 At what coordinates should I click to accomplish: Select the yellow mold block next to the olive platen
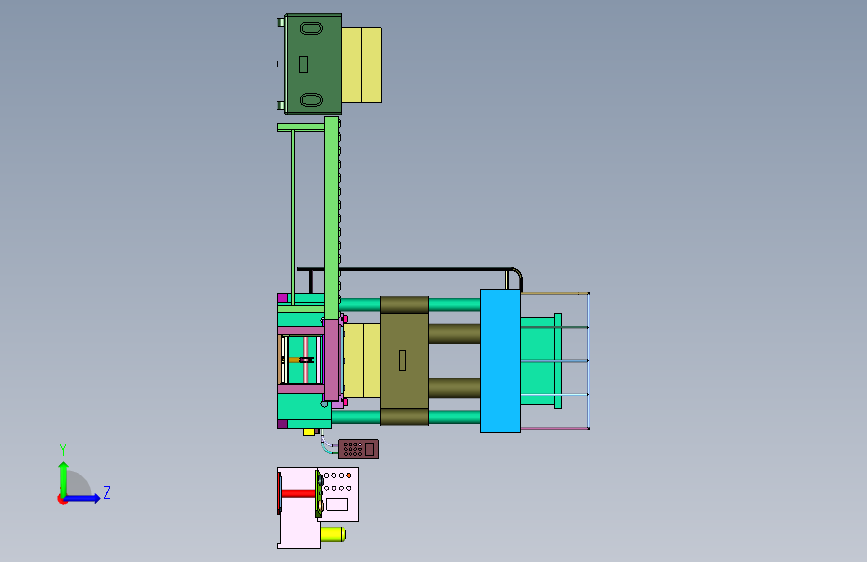pyautogui.click(x=362, y=361)
